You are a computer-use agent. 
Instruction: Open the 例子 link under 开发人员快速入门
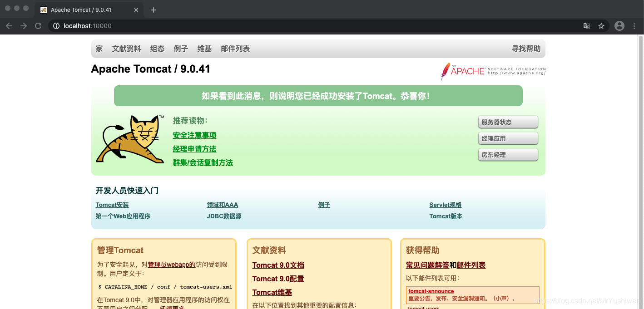[x=324, y=205]
